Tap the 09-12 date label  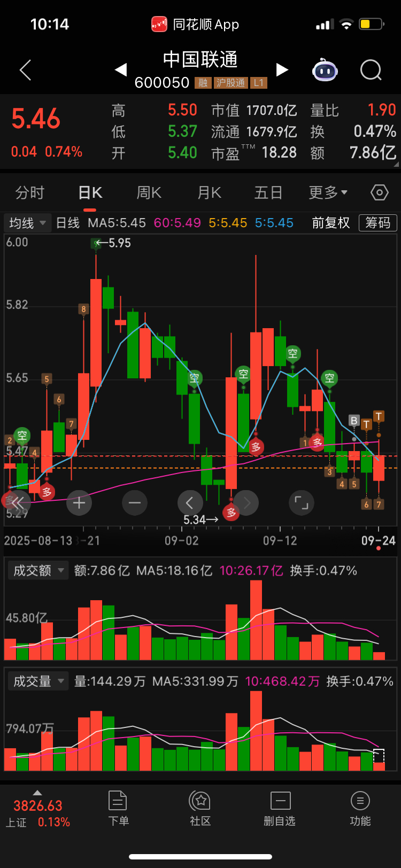tap(280, 540)
